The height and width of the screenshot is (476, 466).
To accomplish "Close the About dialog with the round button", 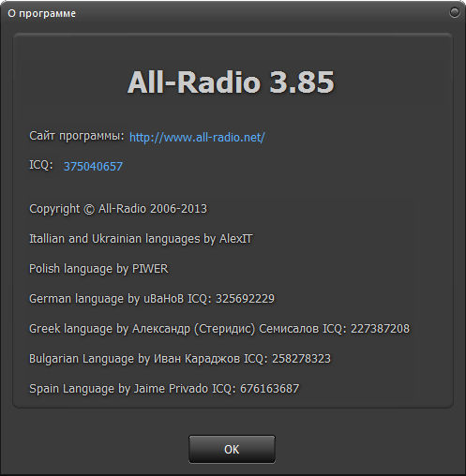I will (454, 12).
